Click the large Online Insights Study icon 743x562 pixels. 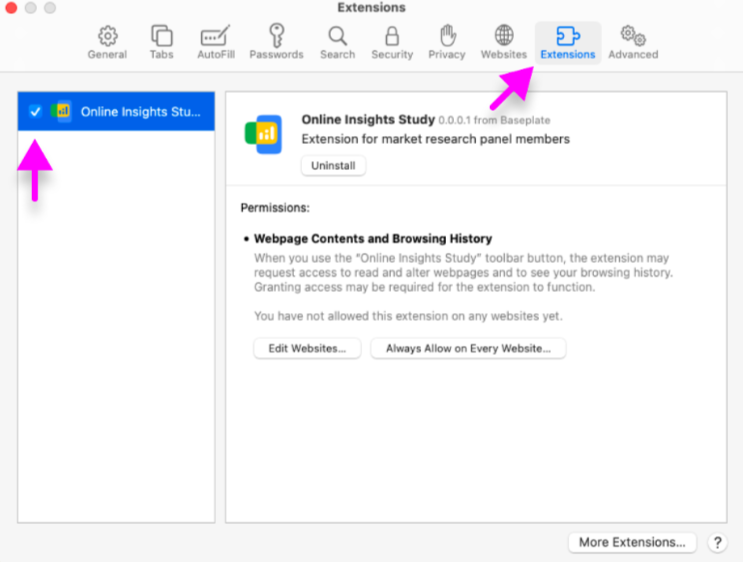[x=263, y=134]
